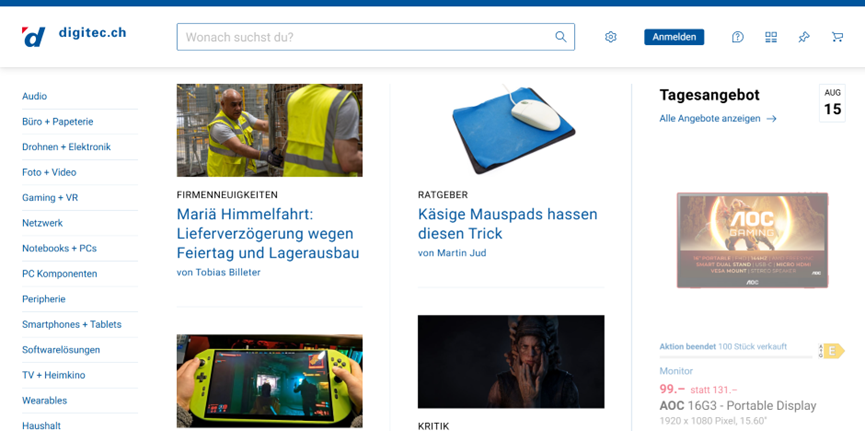The width and height of the screenshot is (865, 431).
Task: Click the Anmelden button
Action: click(x=674, y=37)
